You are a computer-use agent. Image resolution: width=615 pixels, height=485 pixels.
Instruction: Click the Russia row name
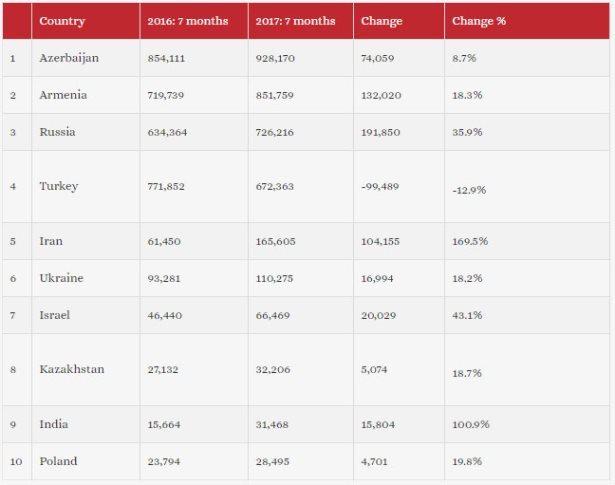(x=58, y=132)
